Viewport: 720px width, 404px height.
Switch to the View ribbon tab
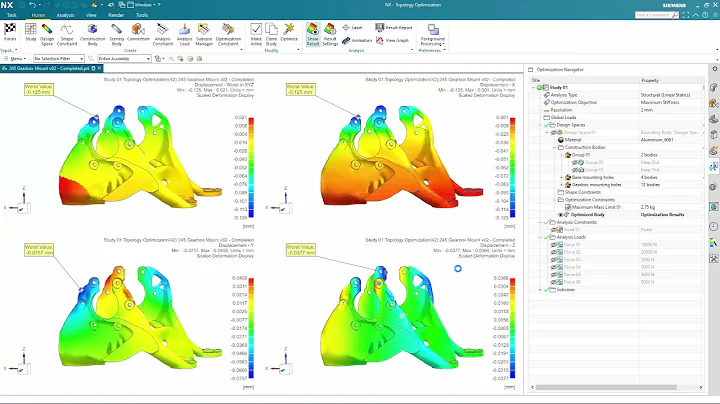(91, 15)
